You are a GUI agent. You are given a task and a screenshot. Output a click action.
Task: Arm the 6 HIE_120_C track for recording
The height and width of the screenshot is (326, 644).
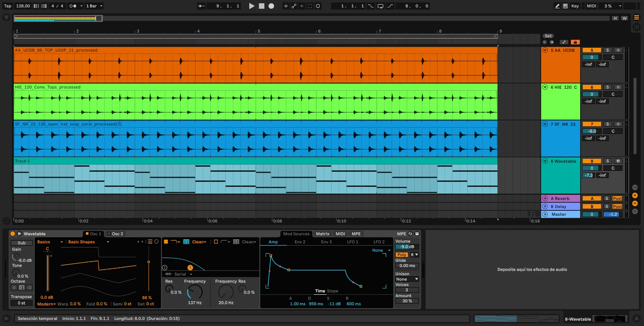618,87
